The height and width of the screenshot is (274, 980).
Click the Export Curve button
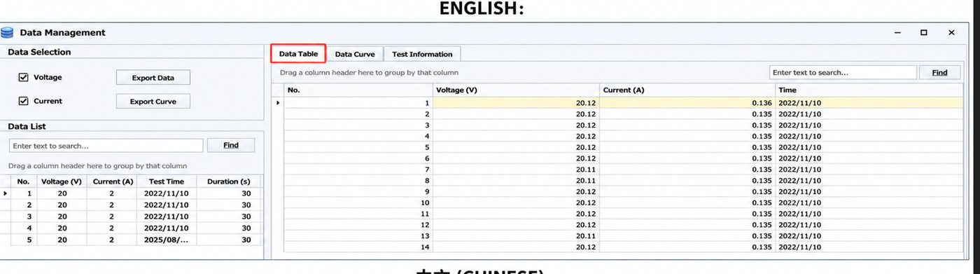tap(153, 102)
